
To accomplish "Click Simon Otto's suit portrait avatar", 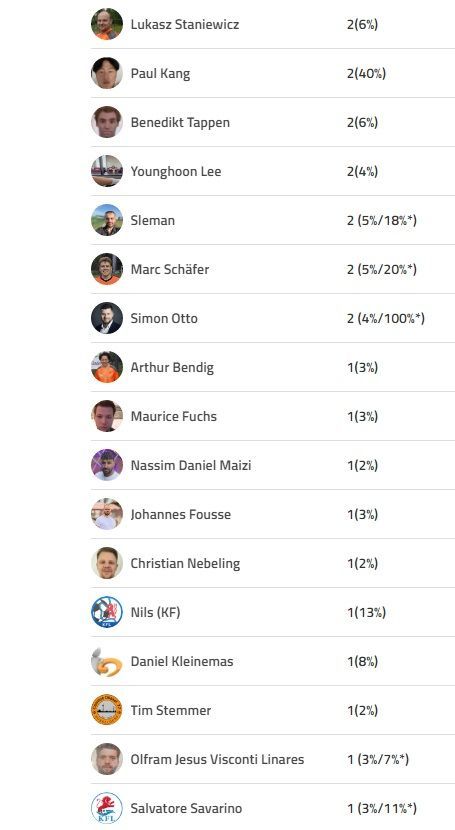I will coord(107,318).
